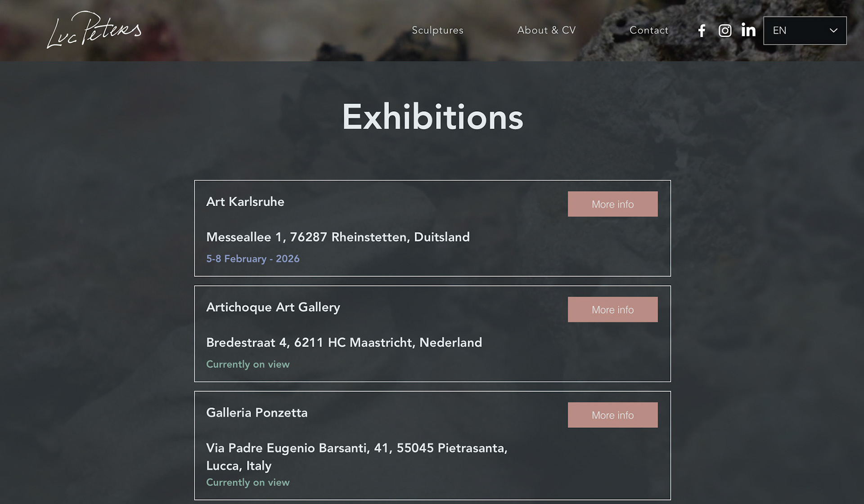The height and width of the screenshot is (504, 864).
Task: Click the Bredestraat 4 Maastricht address
Action: pyautogui.click(x=344, y=343)
